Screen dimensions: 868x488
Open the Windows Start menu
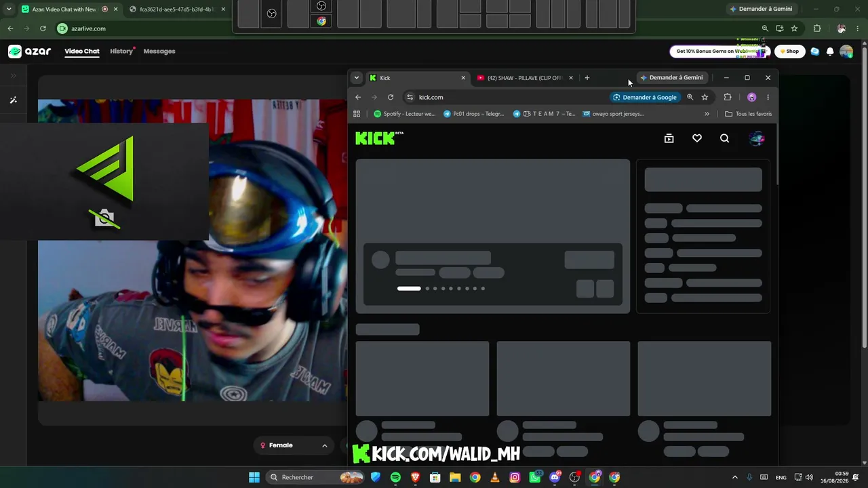pyautogui.click(x=254, y=477)
